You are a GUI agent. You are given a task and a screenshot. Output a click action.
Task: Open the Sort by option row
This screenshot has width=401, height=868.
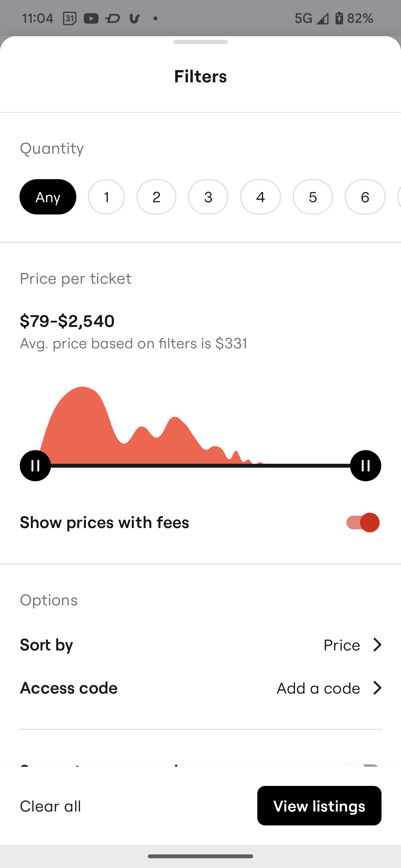pos(200,645)
